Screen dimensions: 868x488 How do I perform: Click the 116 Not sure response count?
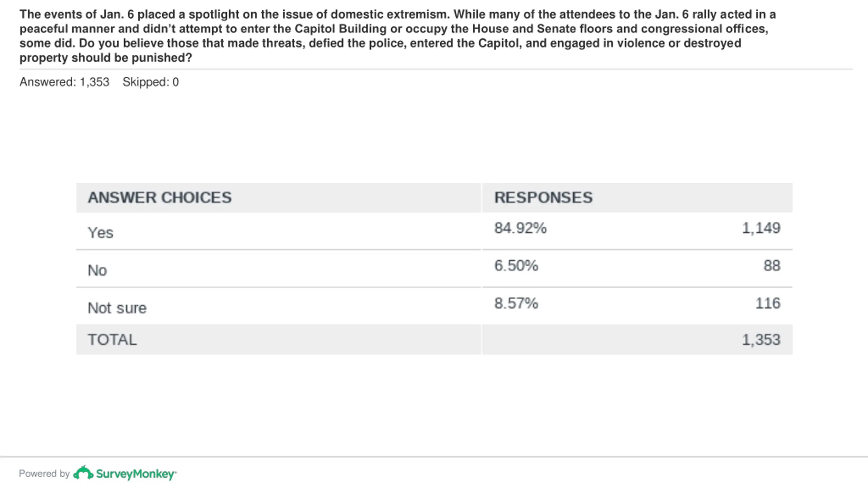(x=768, y=303)
